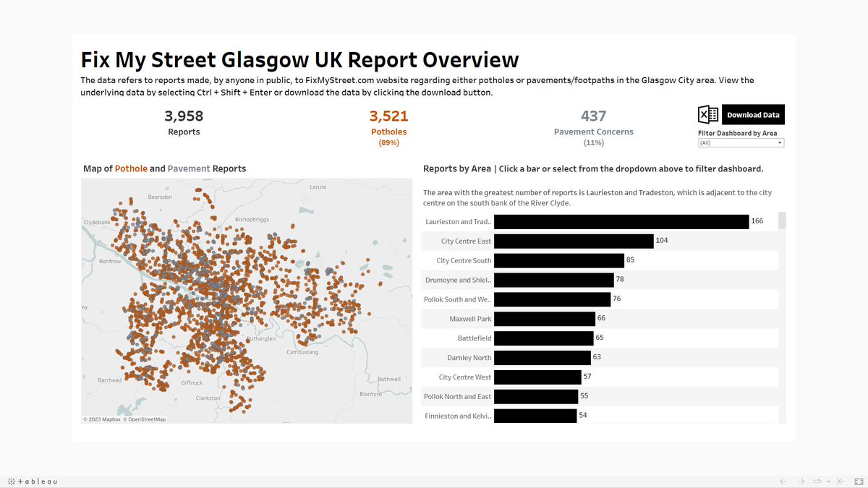Click the Download Data button

tap(753, 115)
